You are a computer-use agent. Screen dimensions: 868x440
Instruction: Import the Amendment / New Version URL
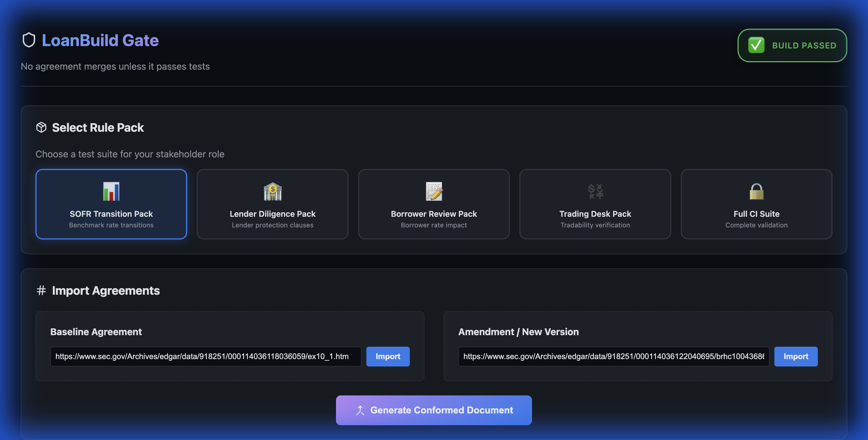pos(796,356)
